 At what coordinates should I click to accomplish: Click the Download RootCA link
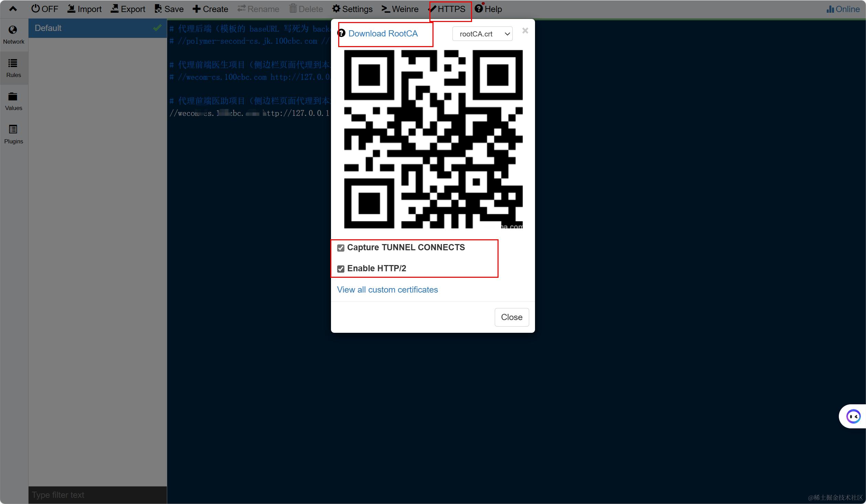pos(383,33)
